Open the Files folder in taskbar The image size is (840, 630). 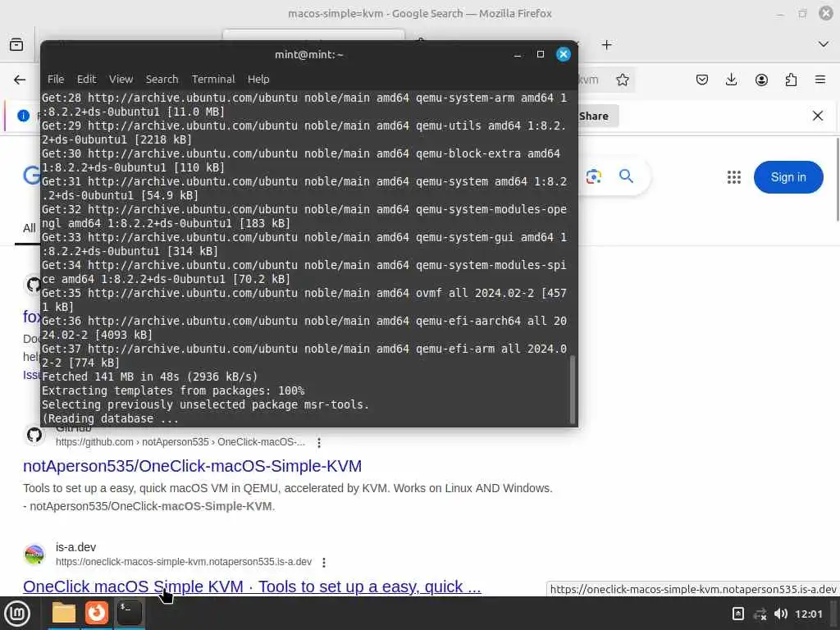(64, 613)
